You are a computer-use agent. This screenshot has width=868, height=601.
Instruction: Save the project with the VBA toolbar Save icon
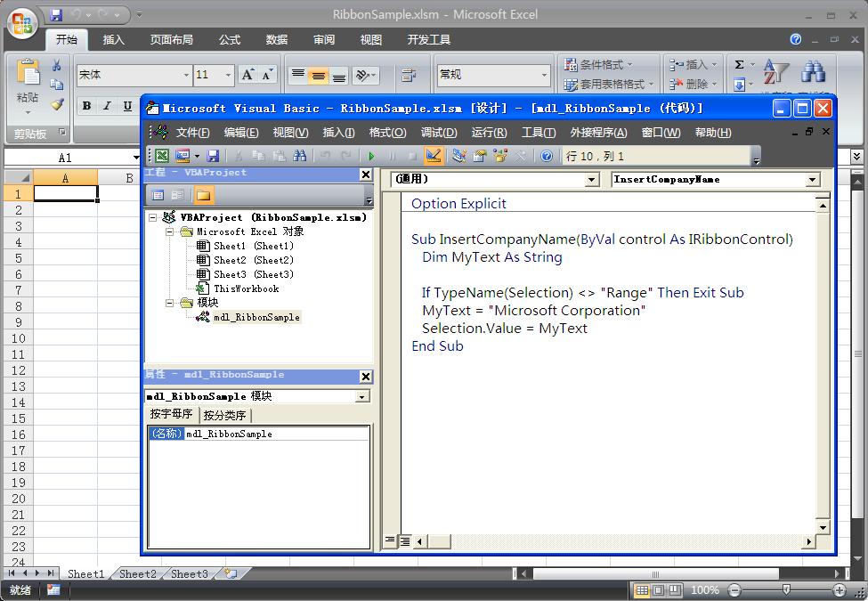click(x=213, y=155)
